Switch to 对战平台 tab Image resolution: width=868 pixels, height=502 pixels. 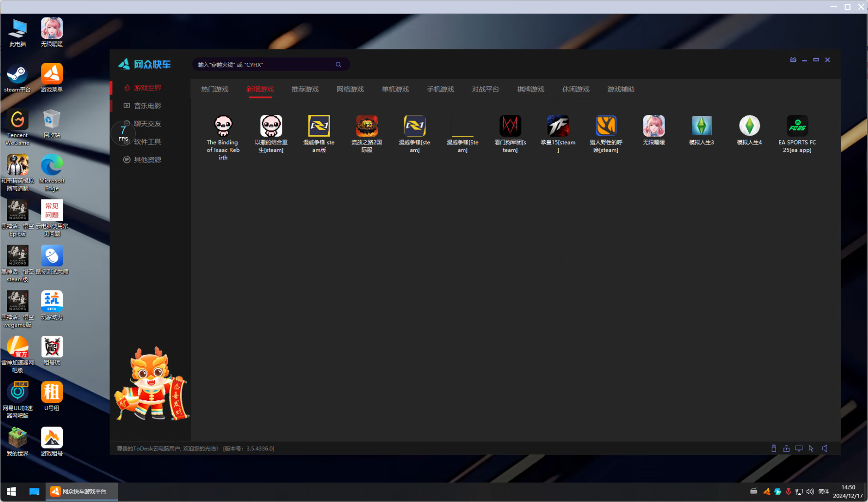[x=485, y=89]
